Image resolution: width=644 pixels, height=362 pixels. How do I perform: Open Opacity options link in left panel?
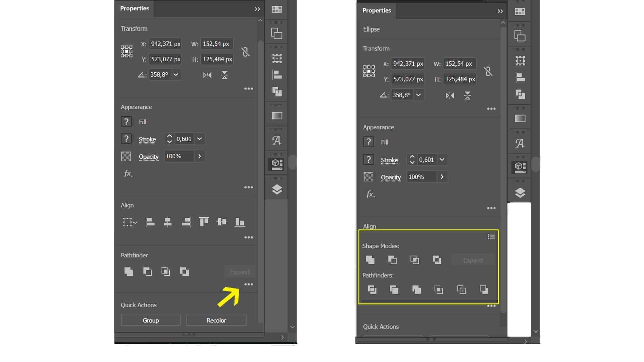149,157
